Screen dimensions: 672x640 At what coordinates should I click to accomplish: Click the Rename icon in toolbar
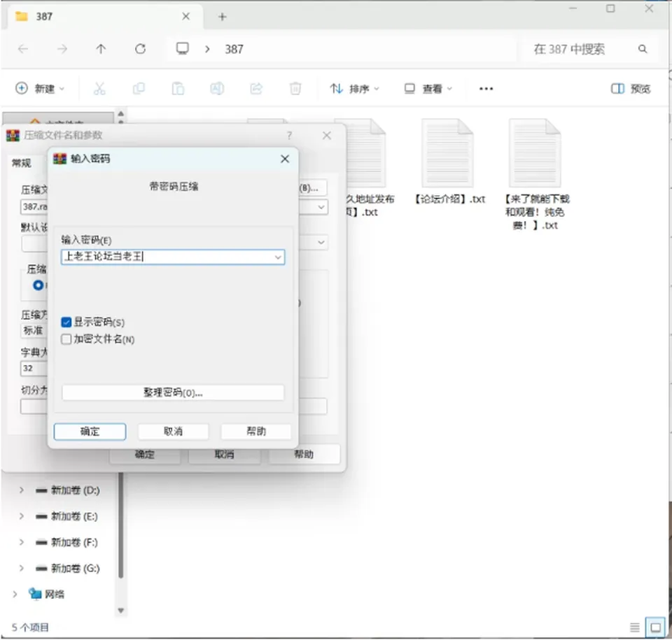tap(217, 89)
